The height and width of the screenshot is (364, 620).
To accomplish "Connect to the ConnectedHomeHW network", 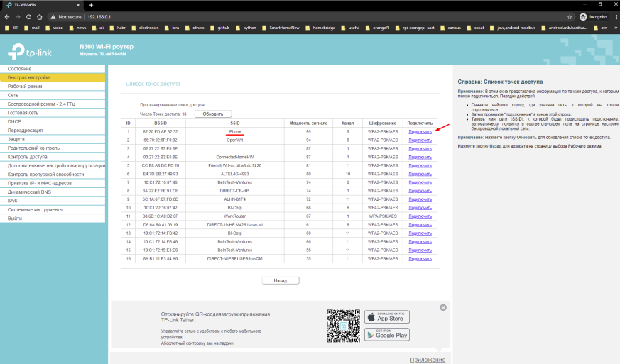I will [420, 158].
